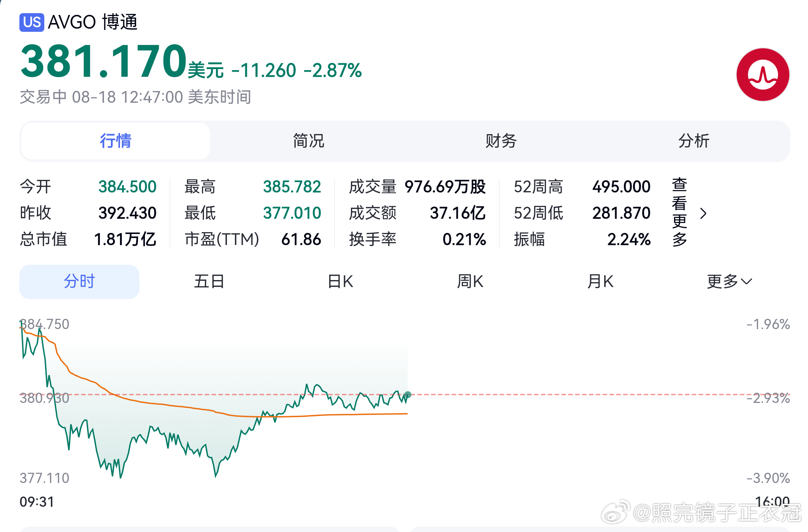Click the Weibo logo watermark
808x532 pixels.
(616, 512)
